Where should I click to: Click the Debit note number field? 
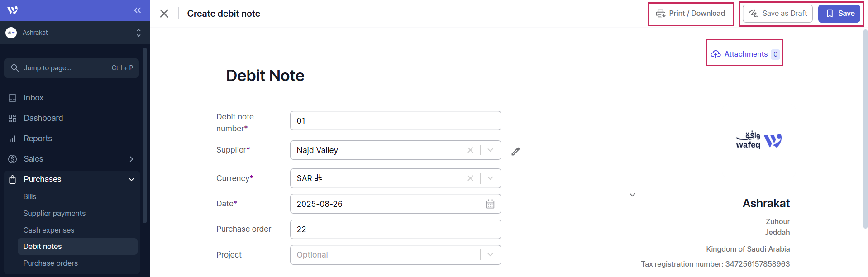pos(395,121)
